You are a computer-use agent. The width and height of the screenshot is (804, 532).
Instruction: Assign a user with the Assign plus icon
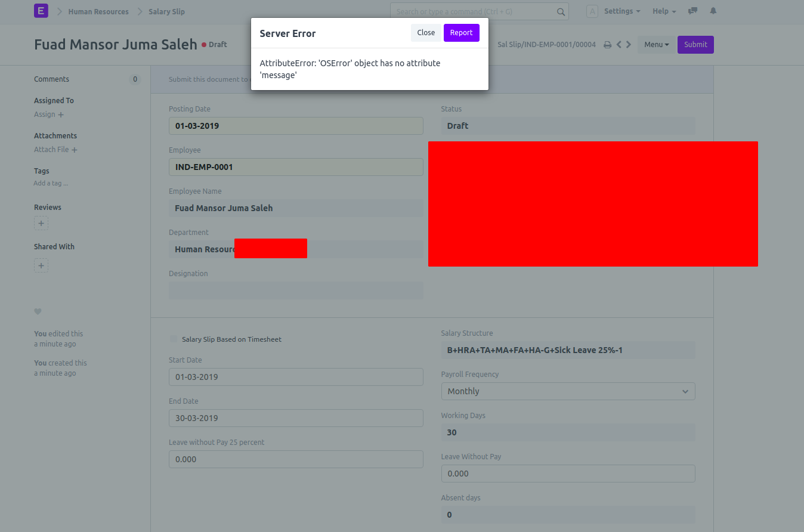coord(61,115)
